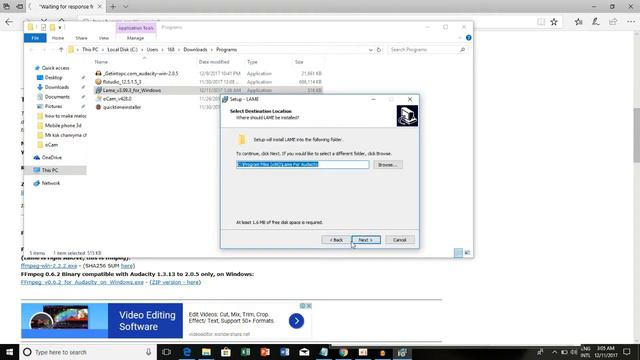Click the ad's blue arrow button

coord(296,321)
